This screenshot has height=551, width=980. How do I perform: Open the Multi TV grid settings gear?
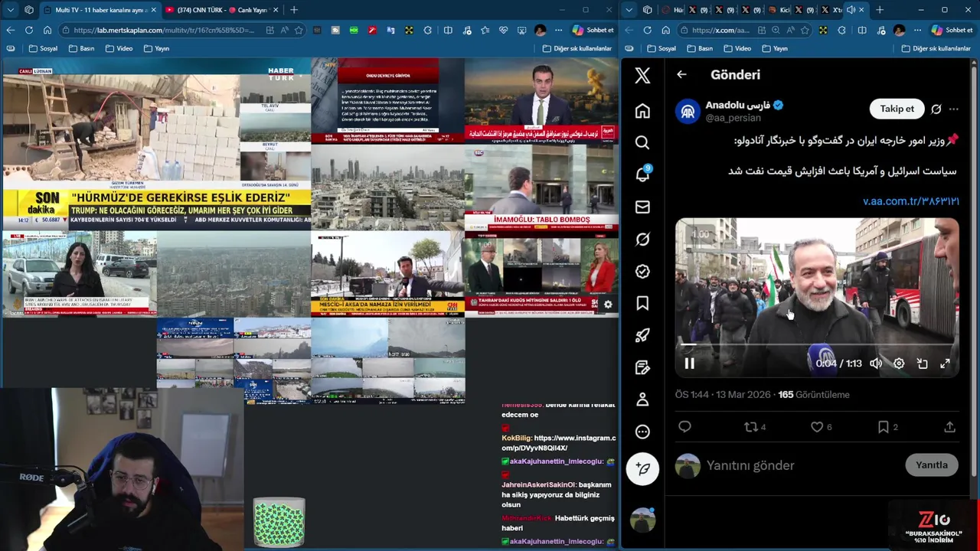(608, 305)
